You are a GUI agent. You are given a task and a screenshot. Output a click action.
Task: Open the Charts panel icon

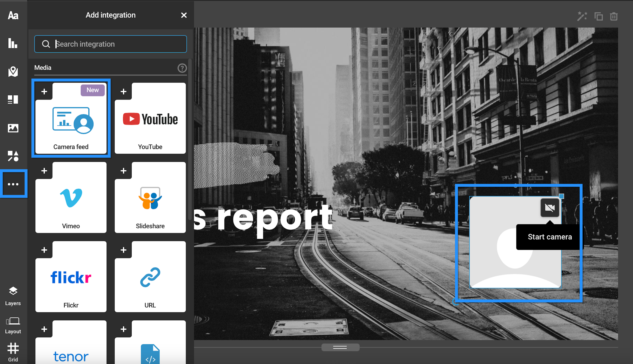coord(13,43)
